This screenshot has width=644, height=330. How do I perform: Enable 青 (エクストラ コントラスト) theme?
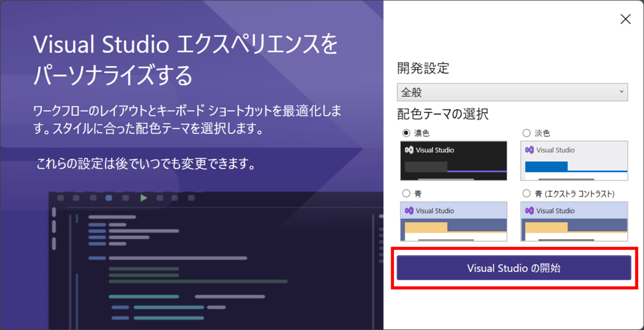527,193
